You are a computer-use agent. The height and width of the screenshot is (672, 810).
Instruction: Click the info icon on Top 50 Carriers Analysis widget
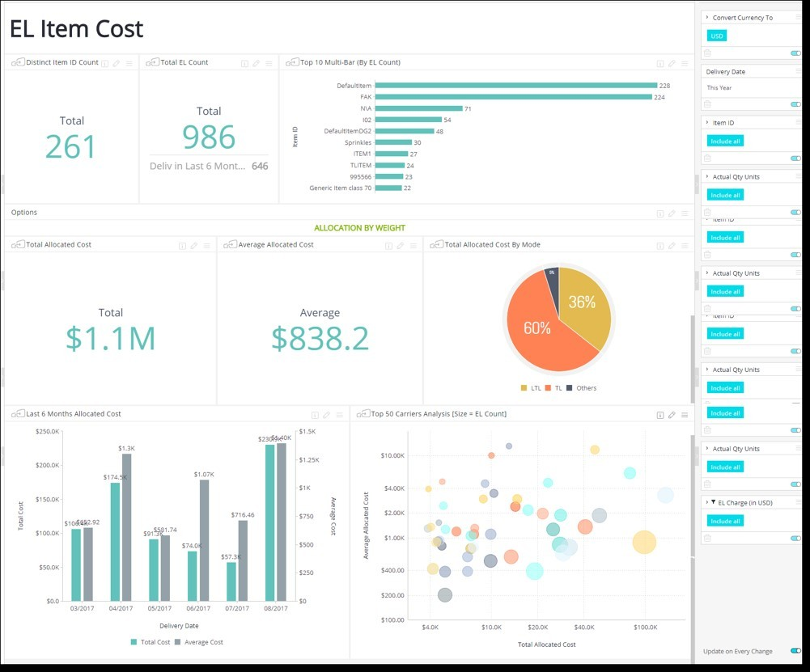[660, 413]
